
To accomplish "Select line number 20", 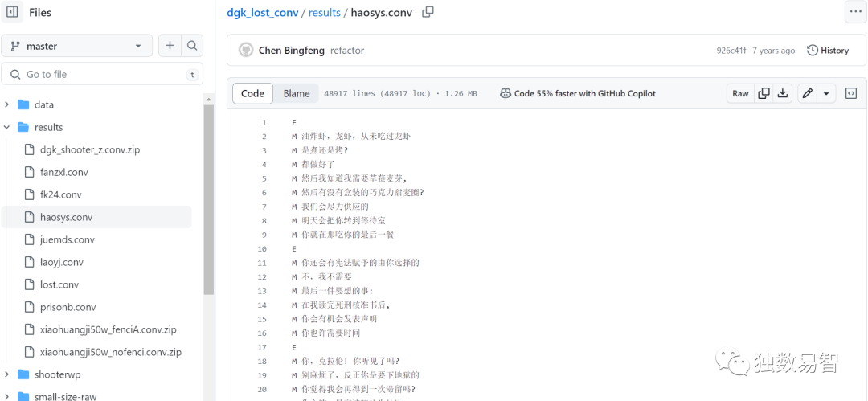I will [x=262, y=390].
